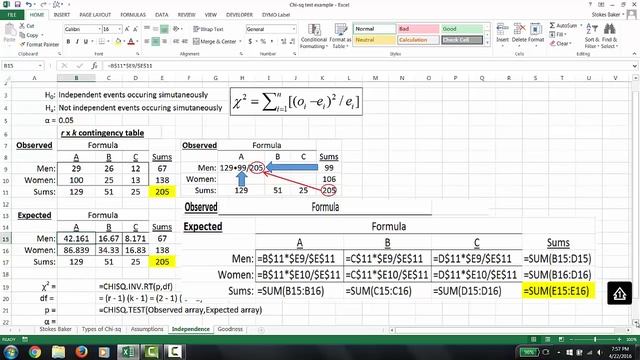Open the General number format dropdown

click(x=293, y=29)
